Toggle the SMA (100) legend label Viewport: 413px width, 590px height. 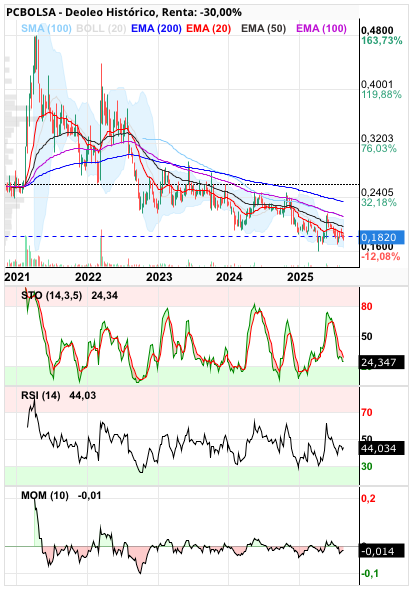(46, 29)
